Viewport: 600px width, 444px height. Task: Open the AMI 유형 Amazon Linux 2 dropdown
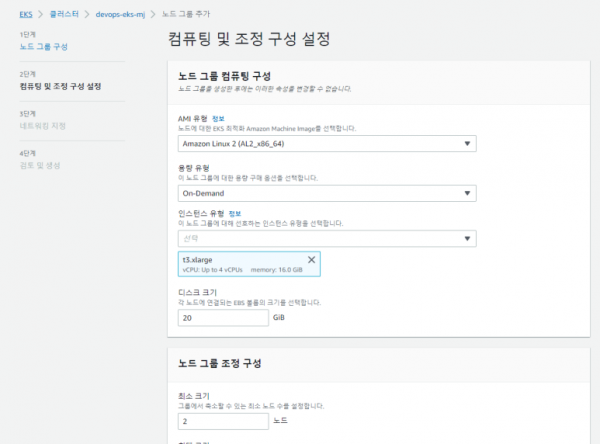[327, 145]
